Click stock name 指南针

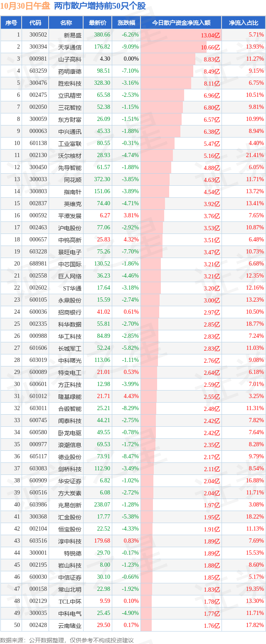(73, 192)
